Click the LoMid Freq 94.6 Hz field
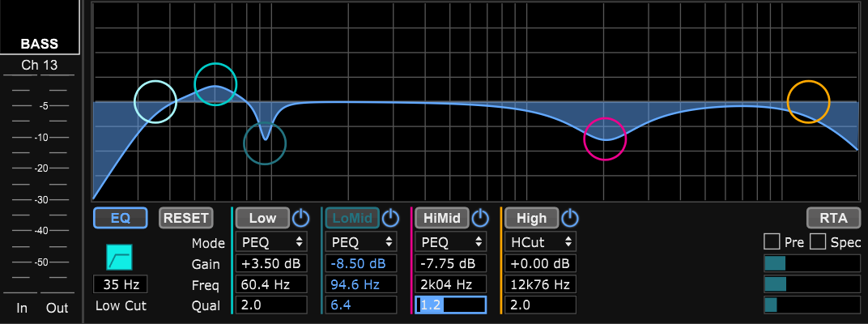 [x=361, y=284]
